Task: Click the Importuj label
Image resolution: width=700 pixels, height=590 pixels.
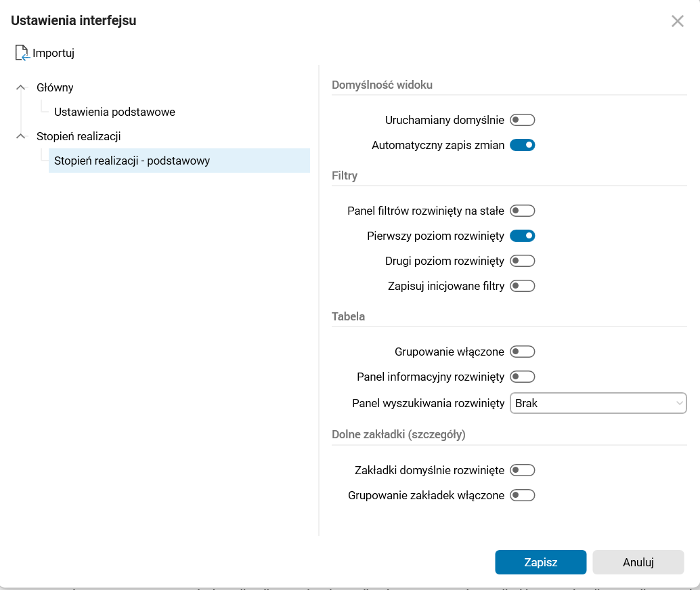Action: click(53, 53)
